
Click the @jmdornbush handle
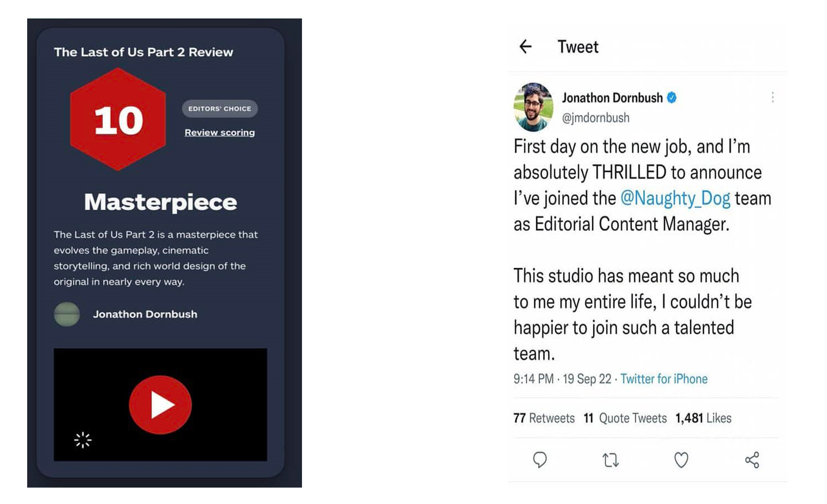click(x=596, y=118)
